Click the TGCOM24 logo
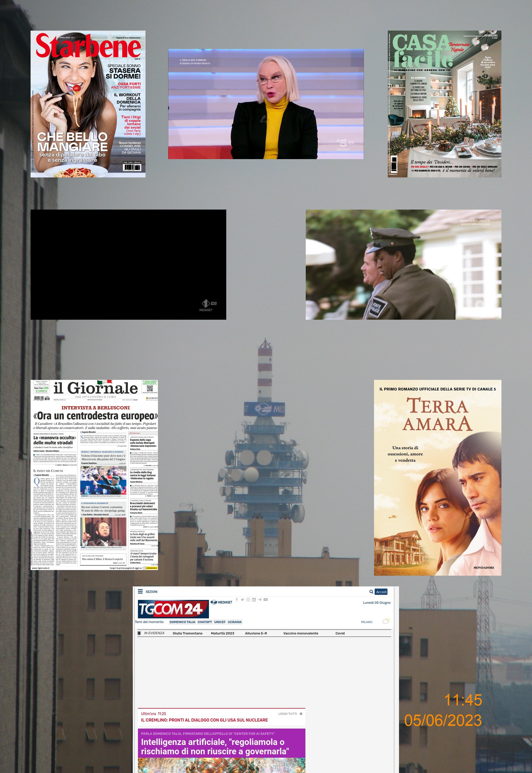The height and width of the screenshot is (773, 532). point(173,609)
